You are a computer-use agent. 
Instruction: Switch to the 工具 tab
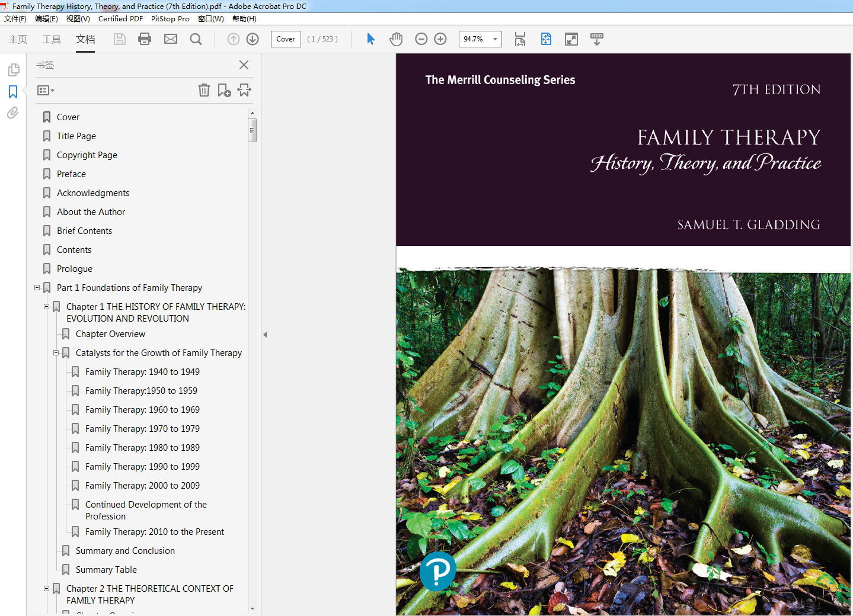[52, 39]
